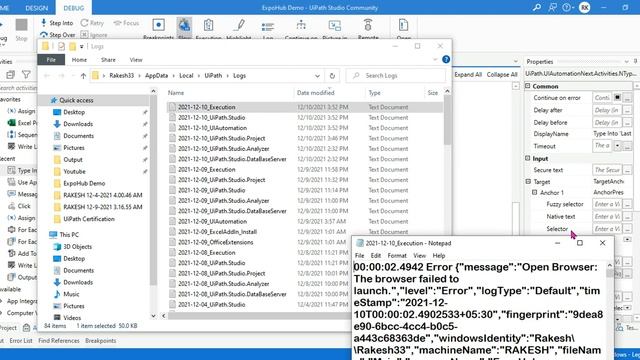The width and height of the screenshot is (640, 360).
Task: Open the Home tab in Explorer
Action: click(x=79, y=60)
